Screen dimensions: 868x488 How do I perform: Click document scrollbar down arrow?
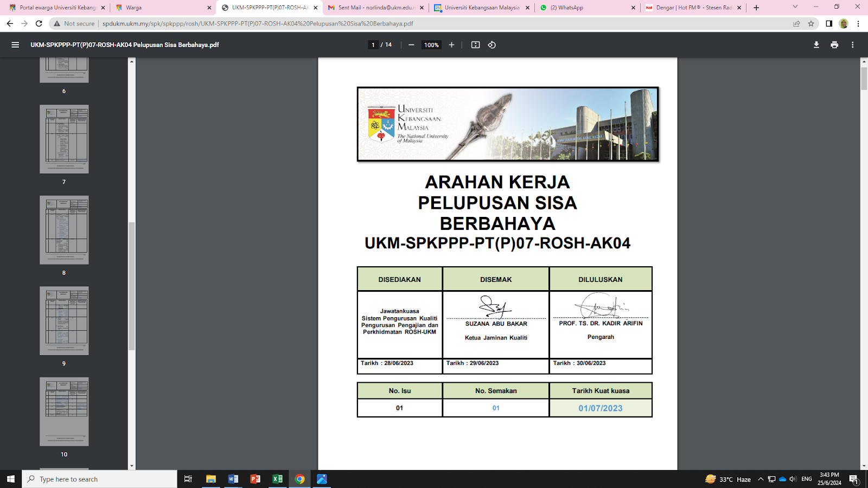click(864, 466)
